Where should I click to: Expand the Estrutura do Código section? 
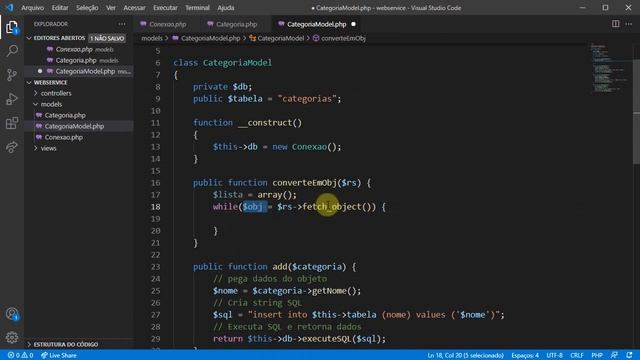pos(29,344)
